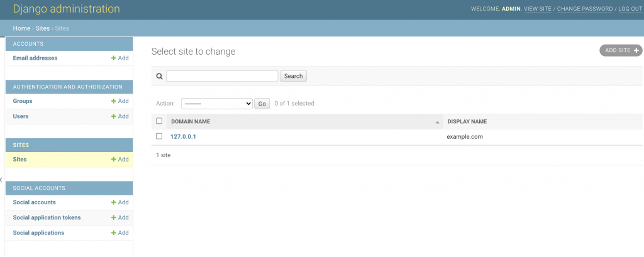
Task: Click the search magnifier icon
Action: point(159,77)
